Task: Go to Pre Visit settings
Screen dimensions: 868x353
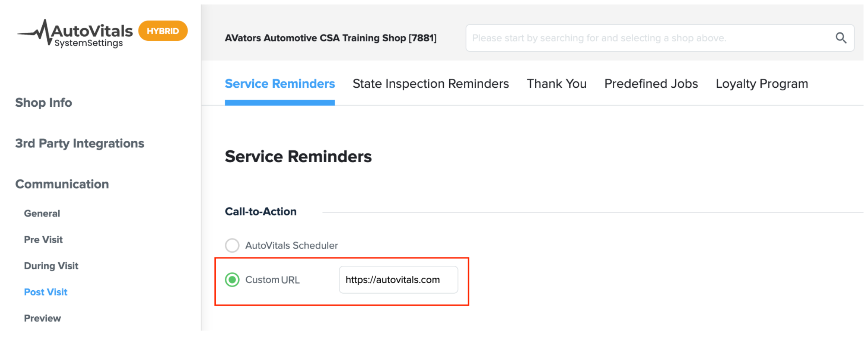Action: click(x=43, y=240)
